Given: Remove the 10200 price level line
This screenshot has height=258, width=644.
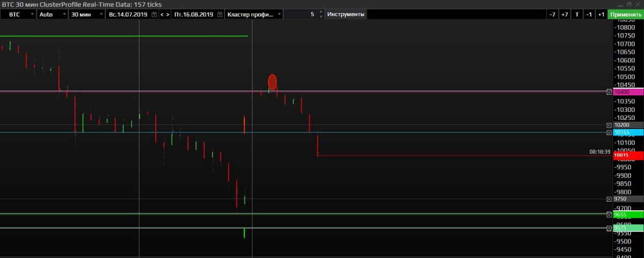Looking at the screenshot, I should (x=609, y=125).
